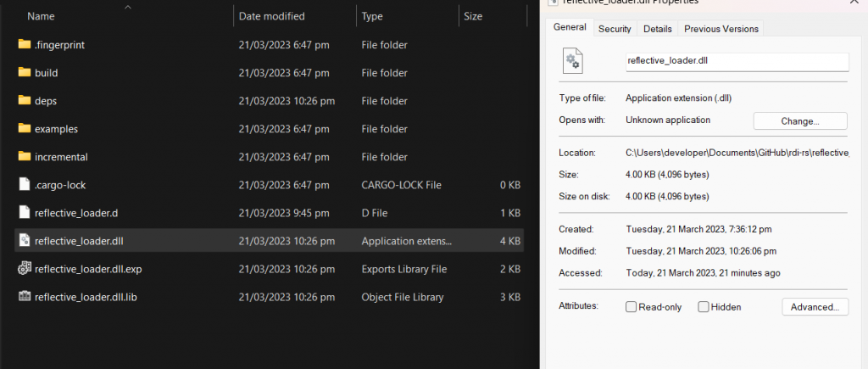Screen dimensions: 868x369
Task: Click the sort arrow above Name column
Action: (x=128, y=7)
